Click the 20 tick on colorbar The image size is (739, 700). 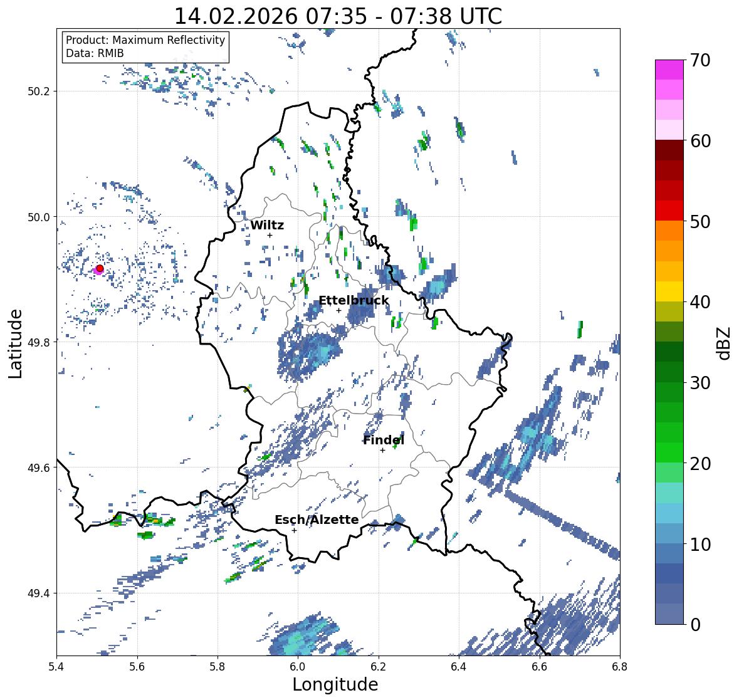(x=700, y=464)
